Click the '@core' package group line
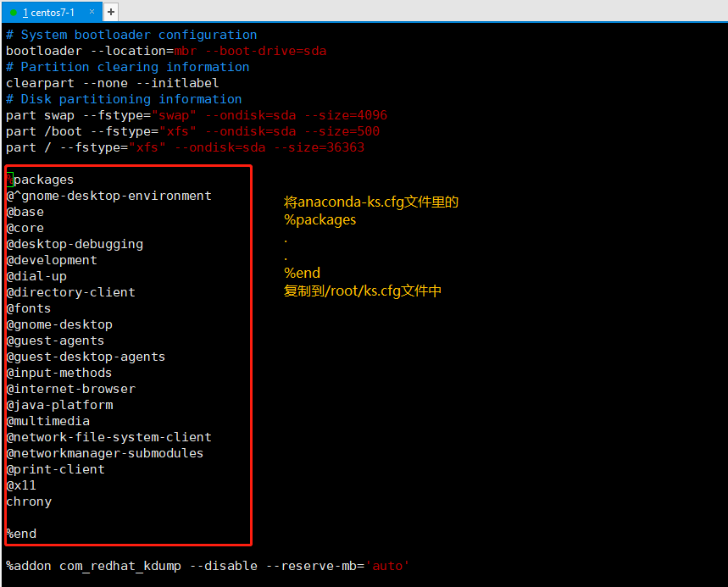 [x=25, y=228]
